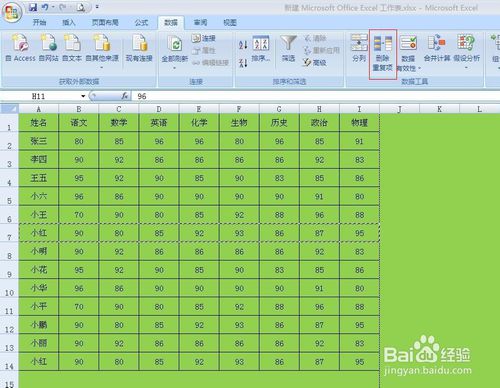Click header cell 语文
The height and width of the screenshot is (388, 500).
pyautogui.click(x=79, y=123)
